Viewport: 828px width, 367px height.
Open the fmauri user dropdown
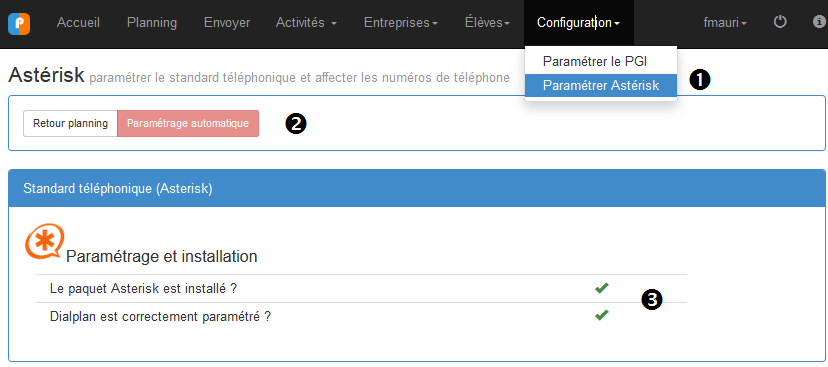[x=725, y=23]
